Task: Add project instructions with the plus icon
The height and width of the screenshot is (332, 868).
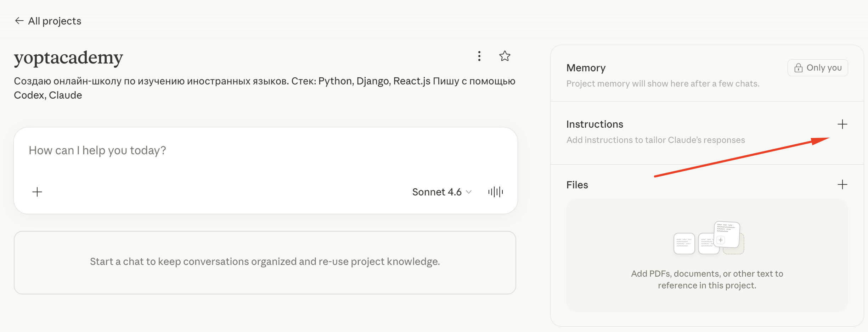Action: click(842, 124)
